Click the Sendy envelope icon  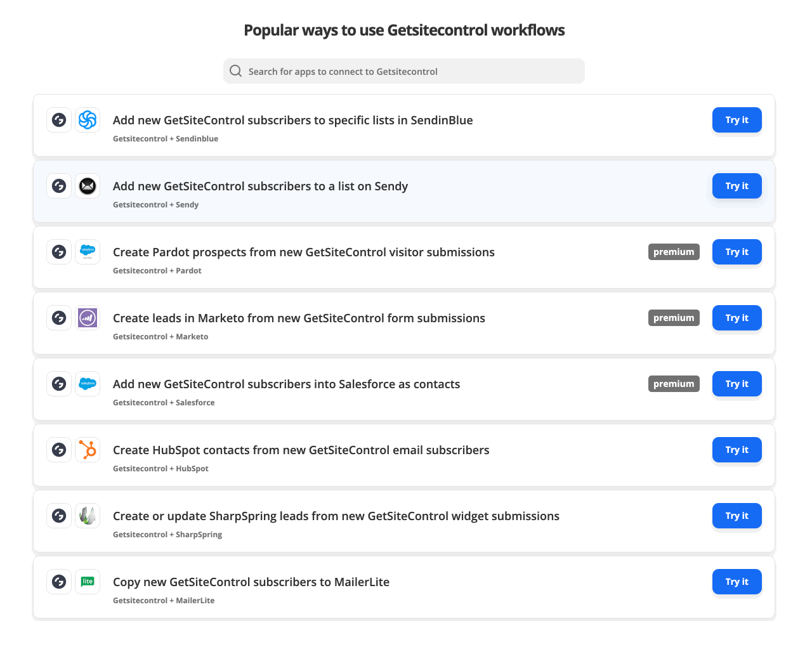[x=88, y=186]
